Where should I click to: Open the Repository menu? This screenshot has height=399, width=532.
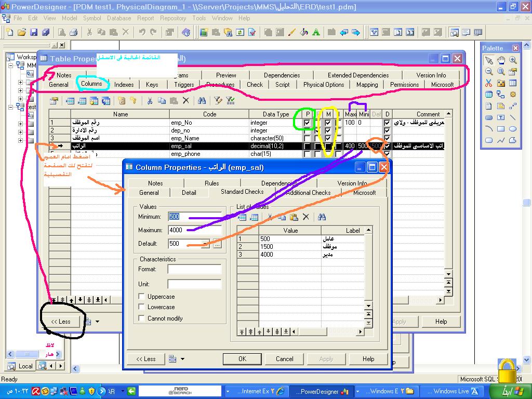(x=173, y=18)
